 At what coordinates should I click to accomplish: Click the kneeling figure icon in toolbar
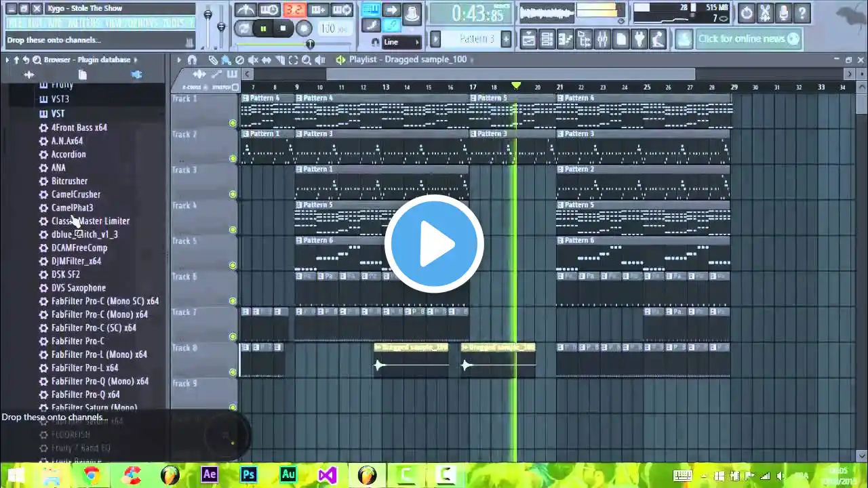(x=657, y=39)
